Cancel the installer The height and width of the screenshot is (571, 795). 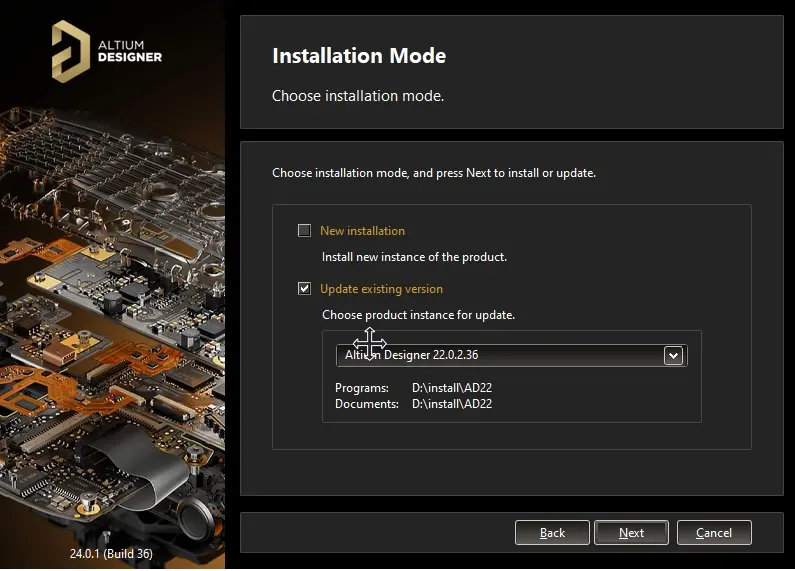click(714, 532)
